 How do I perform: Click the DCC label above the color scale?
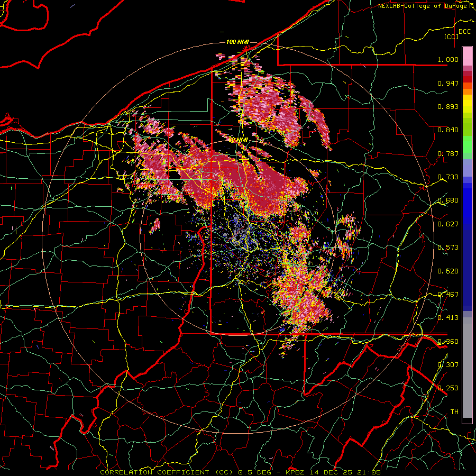point(464,32)
